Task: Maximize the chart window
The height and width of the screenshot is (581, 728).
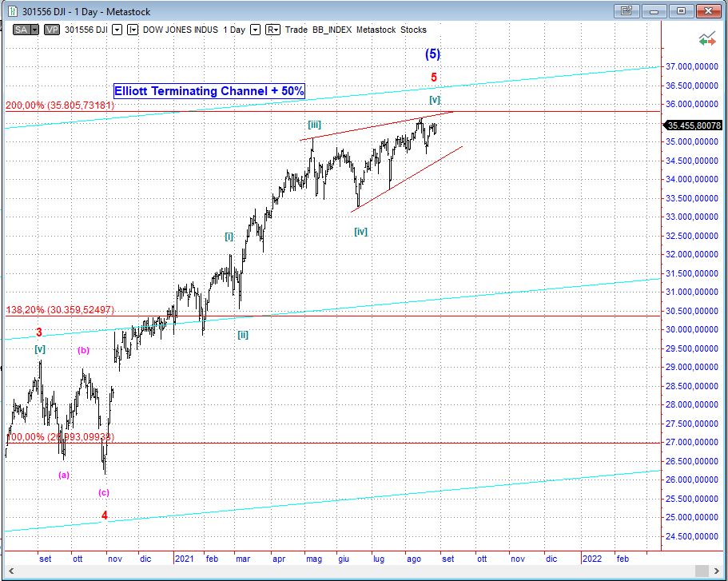Action: coord(681,10)
